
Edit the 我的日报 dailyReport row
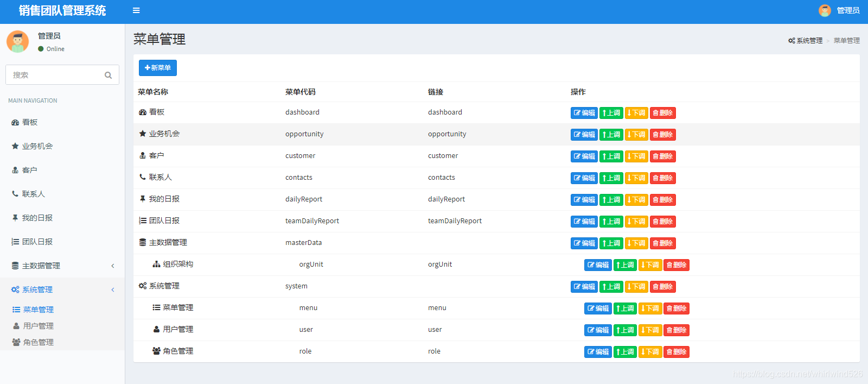584,200
